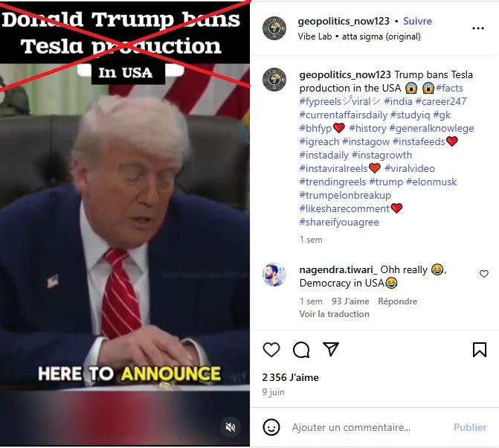Open the emoji picker smiley icon

coord(271,427)
